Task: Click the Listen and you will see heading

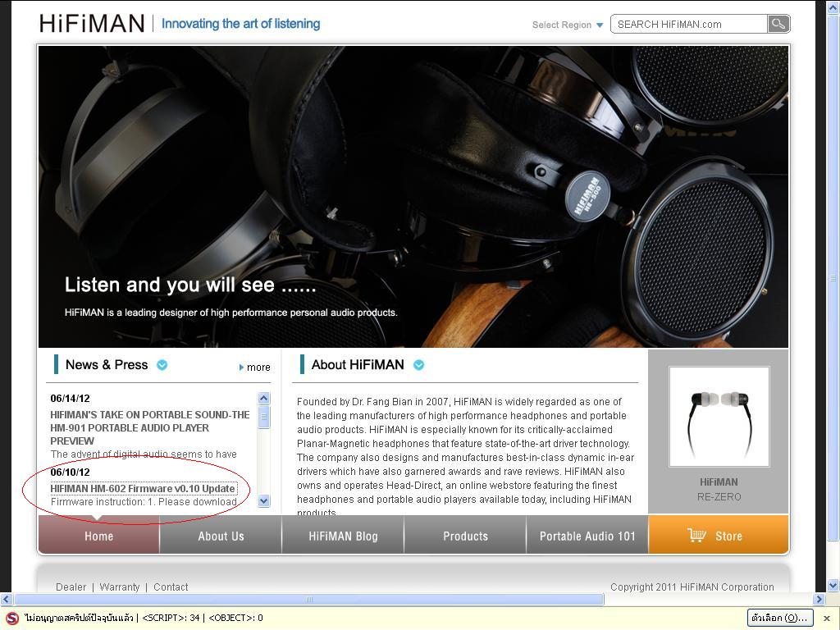Action: tap(190, 285)
